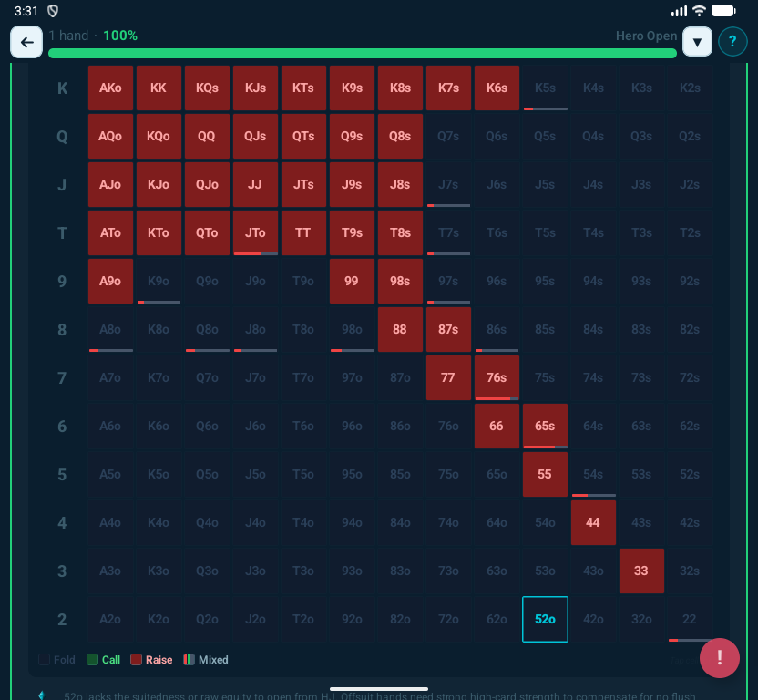The width and height of the screenshot is (758, 700).
Task: Select the AKo hand cell
Action: pos(110,88)
